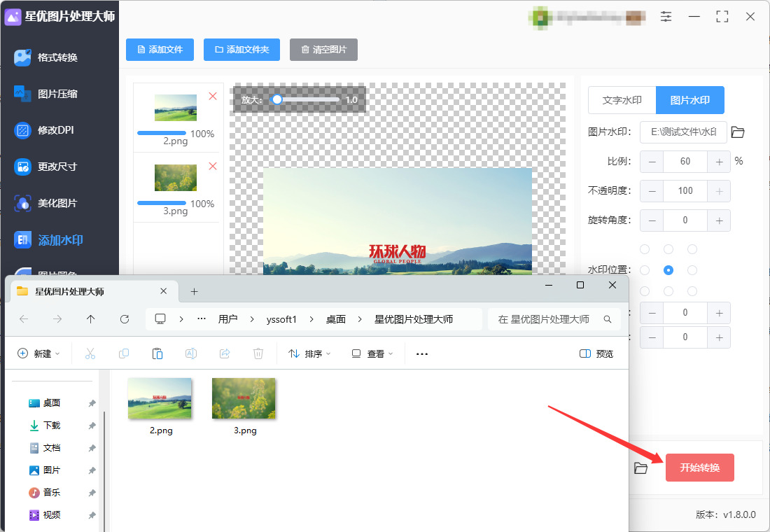Open the 修改DPI module in the sidebar
Viewport: 770px width, 532px height.
coord(44,130)
